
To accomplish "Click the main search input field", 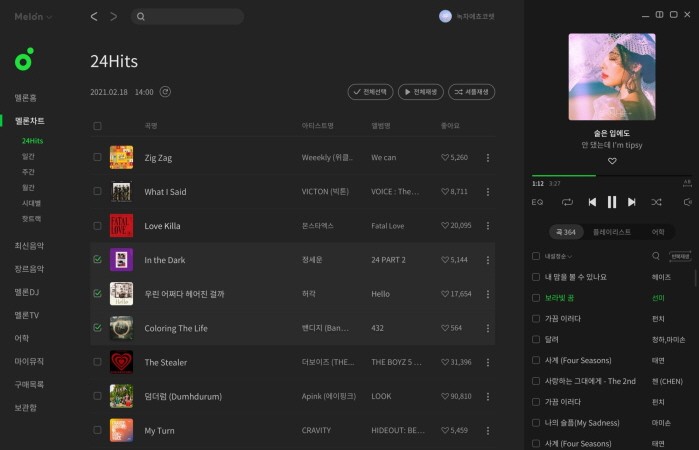I will coord(187,17).
